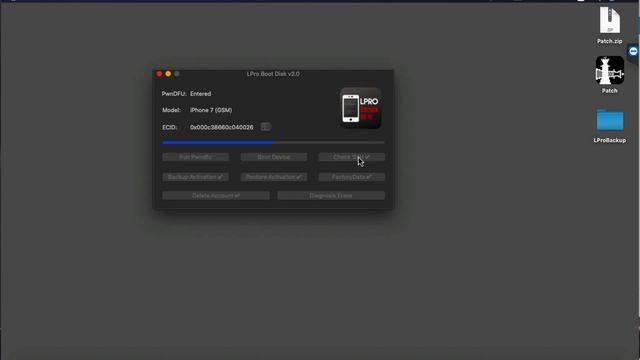Image resolution: width=640 pixels, height=360 pixels.
Task: Click the ECID value 0x000c38660c040026
Action: coord(222,127)
